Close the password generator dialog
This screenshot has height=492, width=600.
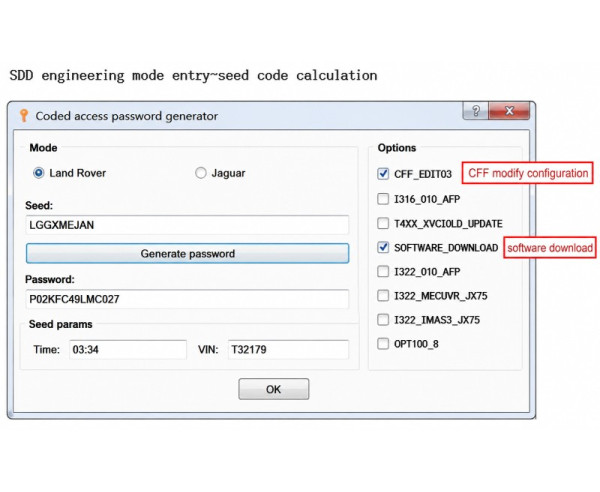(509, 111)
